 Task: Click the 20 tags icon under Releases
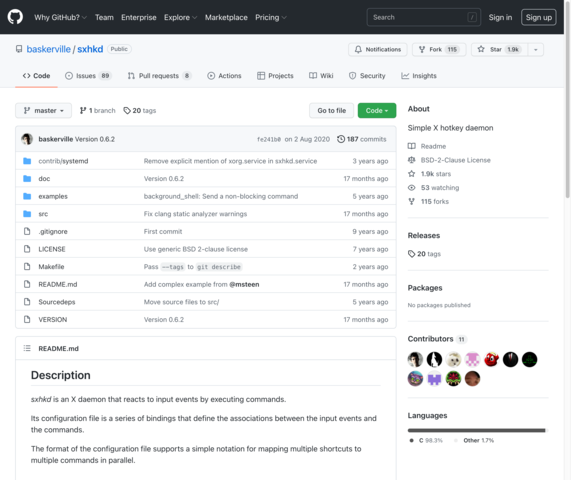point(411,254)
